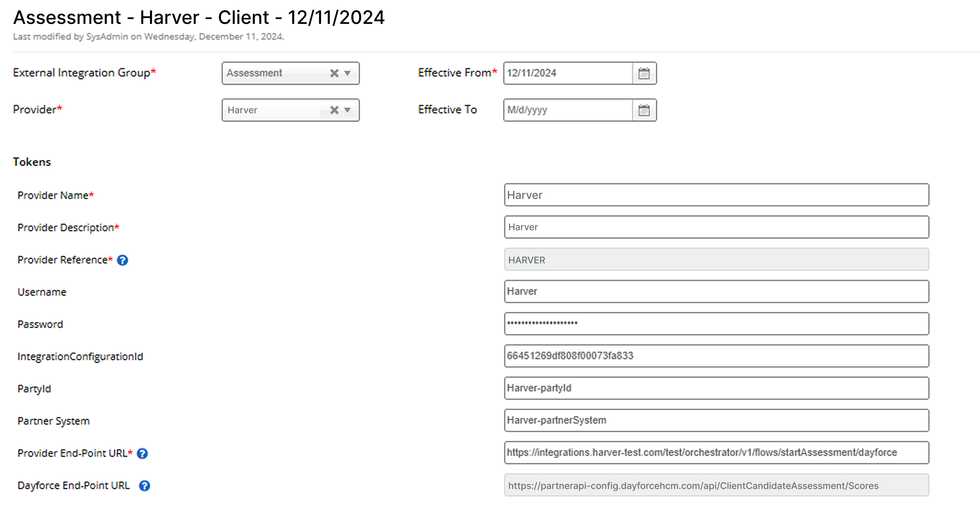Open the Effective To calendar picker
This screenshot has height=524, width=980.
point(644,110)
